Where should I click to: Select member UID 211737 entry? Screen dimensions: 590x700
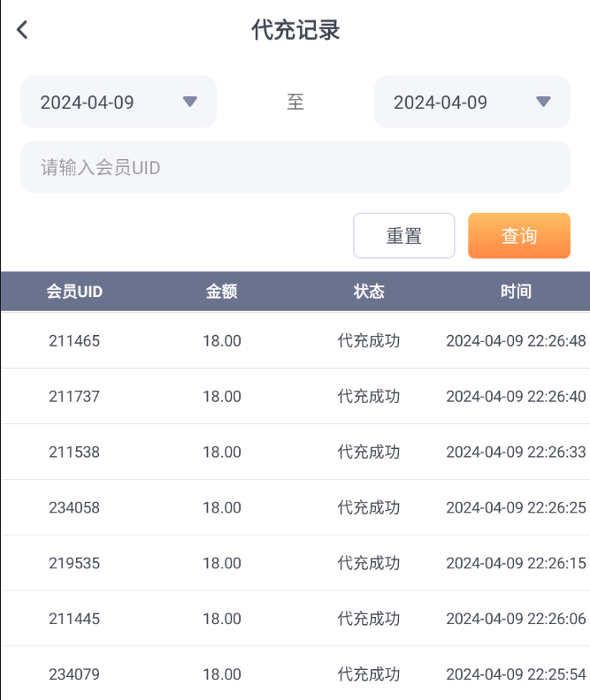(74, 397)
